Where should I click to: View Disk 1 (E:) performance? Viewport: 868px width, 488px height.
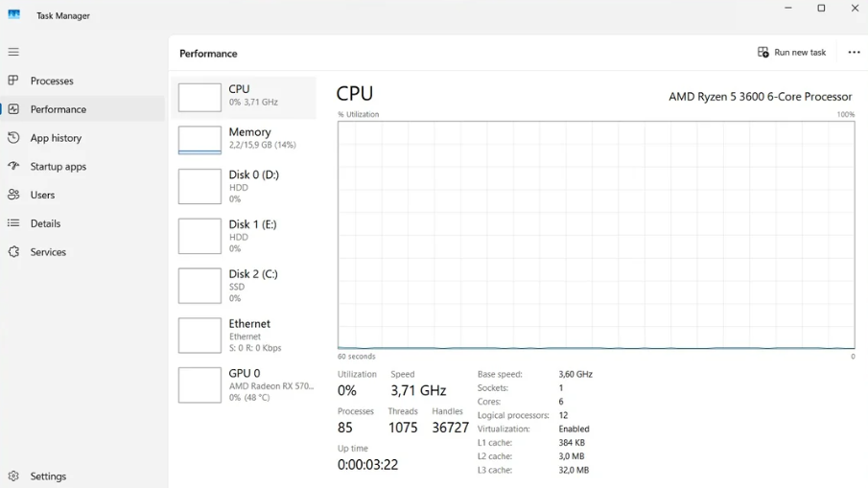point(246,236)
